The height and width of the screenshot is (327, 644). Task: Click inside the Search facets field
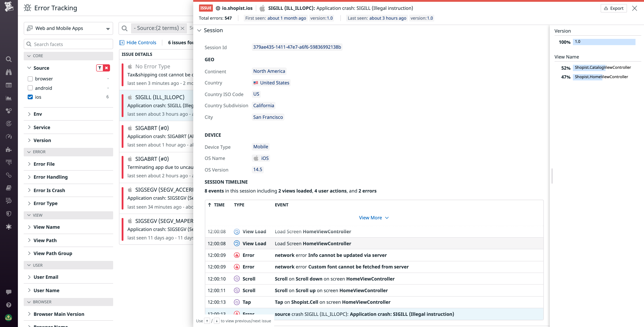point(68,44)
